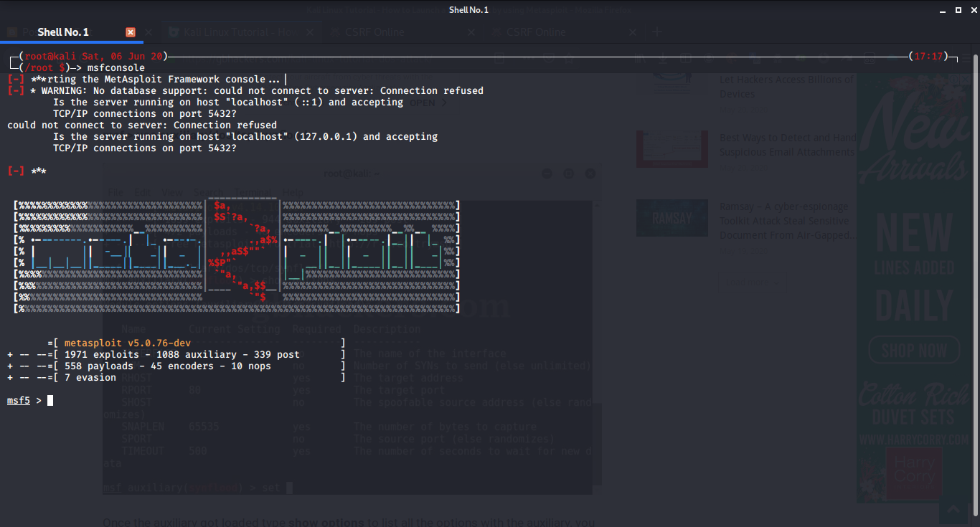Click the green extension icon in the toolbar
Image resolution: width=980 pixels, height=527 pixels.
(801, 60)
